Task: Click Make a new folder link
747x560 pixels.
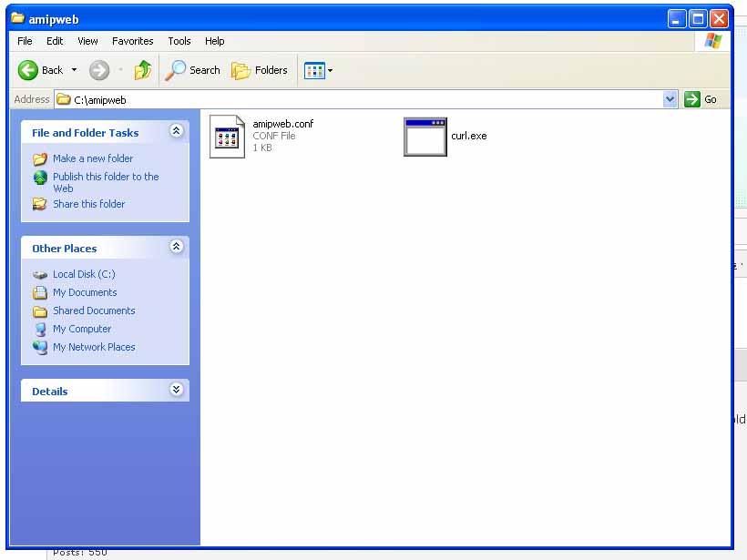Action: coord(92,158)
